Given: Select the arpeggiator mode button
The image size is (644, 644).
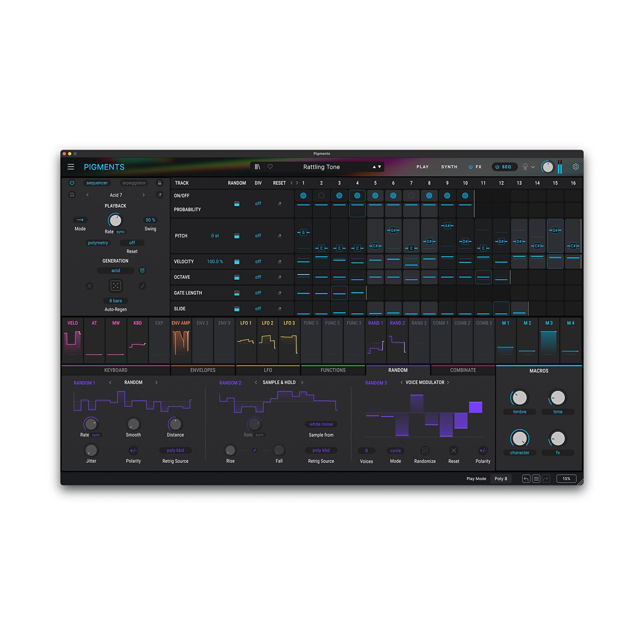Looking at the screenshot, I should point(134,183).
